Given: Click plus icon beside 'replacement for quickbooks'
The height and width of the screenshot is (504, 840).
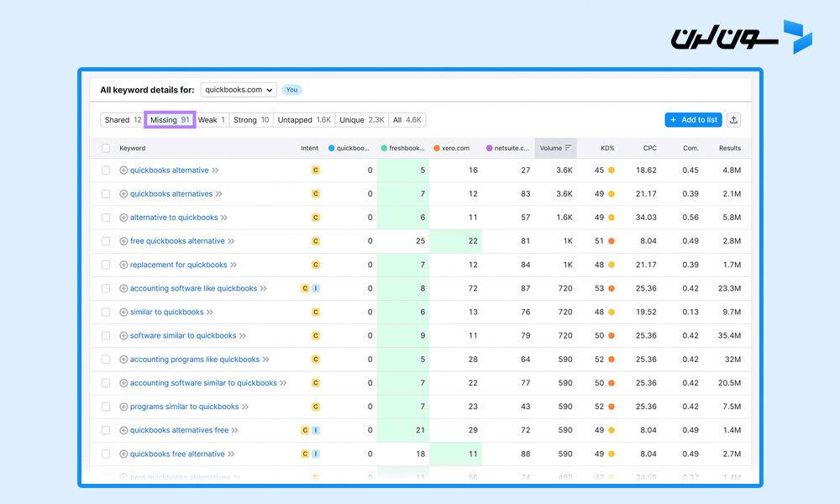Looking at the screenshot, I should (x=123, y=265).
